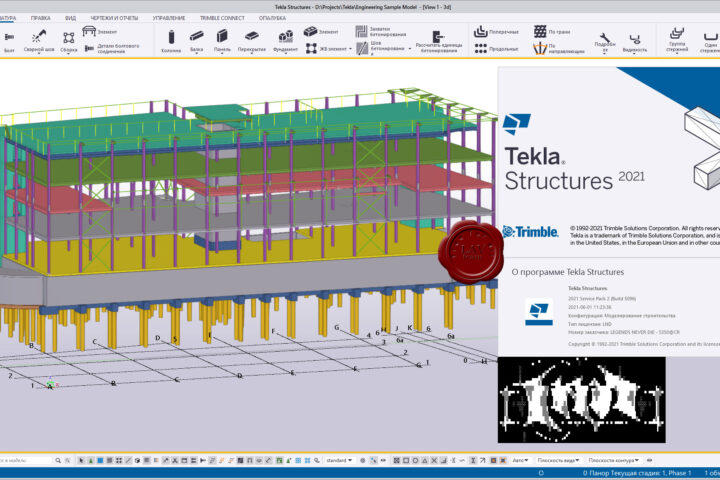Expand Шов бетонирования dropdown arrow
This screenshot has width=720, height=480.
[410, 48]
